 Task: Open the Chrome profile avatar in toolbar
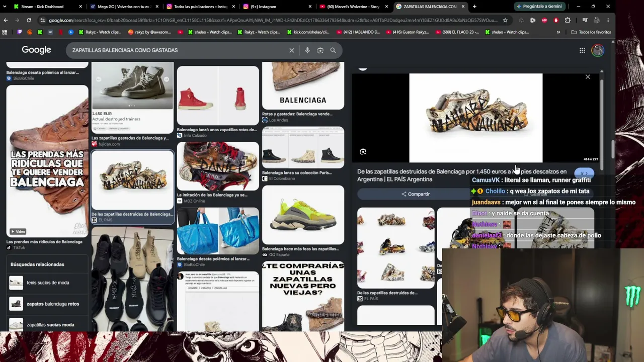tap(596, 20)
